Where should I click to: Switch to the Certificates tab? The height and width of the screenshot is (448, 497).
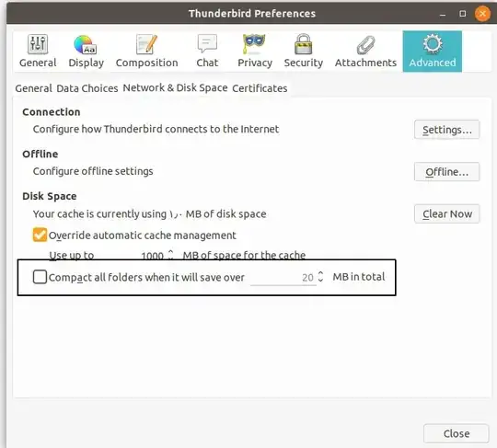click(x=260, y=88)
